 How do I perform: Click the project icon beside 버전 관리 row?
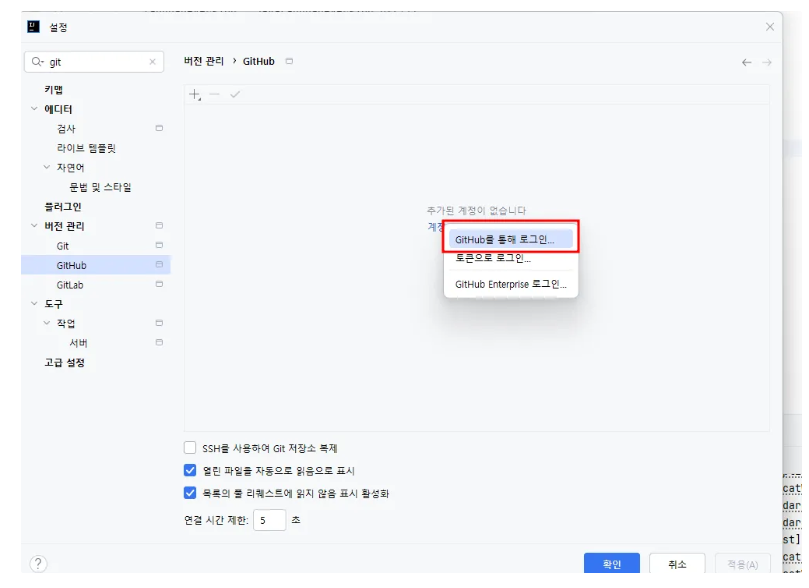(x=159, y=225)
